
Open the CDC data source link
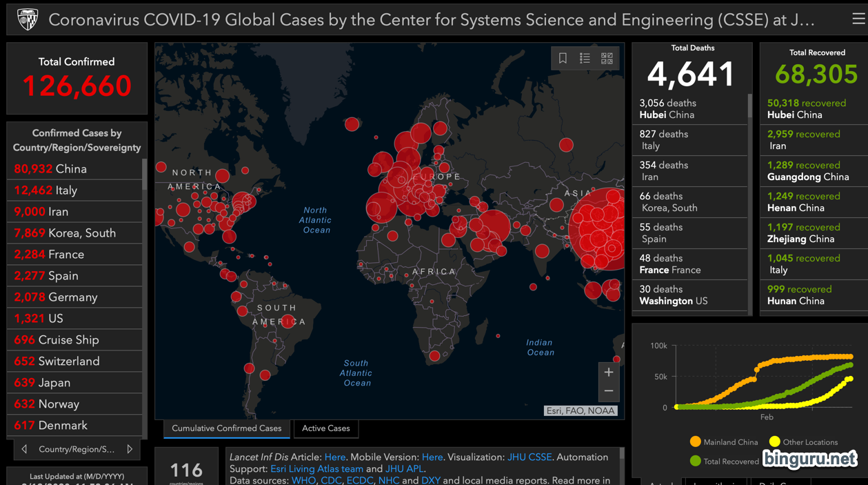point(331,480)
